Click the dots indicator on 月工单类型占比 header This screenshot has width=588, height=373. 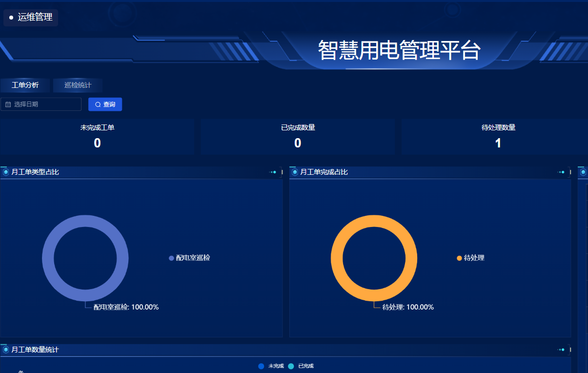pos(273,172)
